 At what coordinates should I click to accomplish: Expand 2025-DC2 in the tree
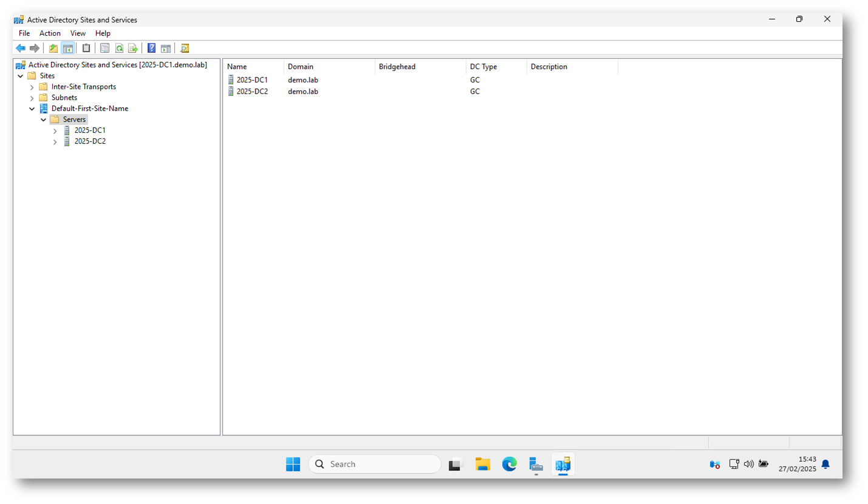[x=55, y=142]
